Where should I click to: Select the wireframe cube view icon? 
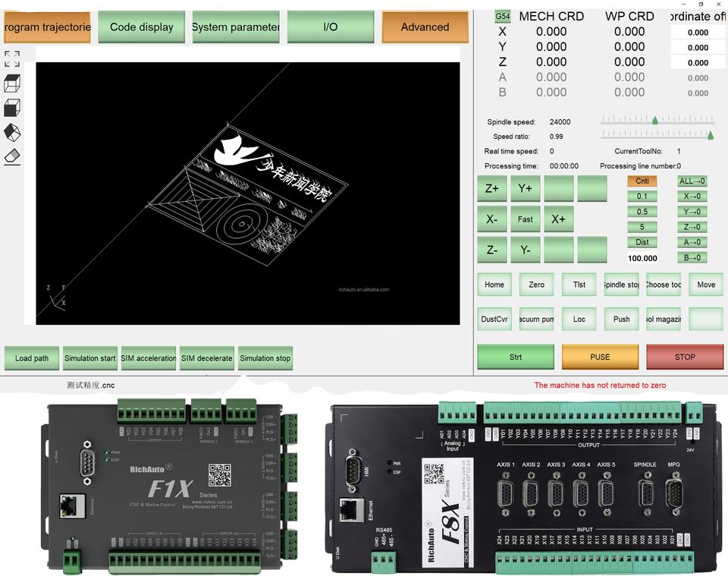pyautogui.click(x=12, y=83)
